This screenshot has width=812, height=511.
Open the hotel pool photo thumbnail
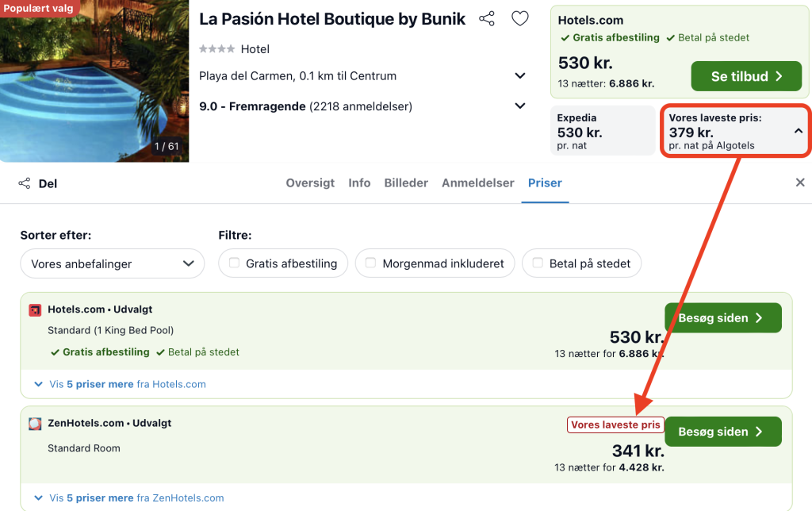[x=94, y=81]
